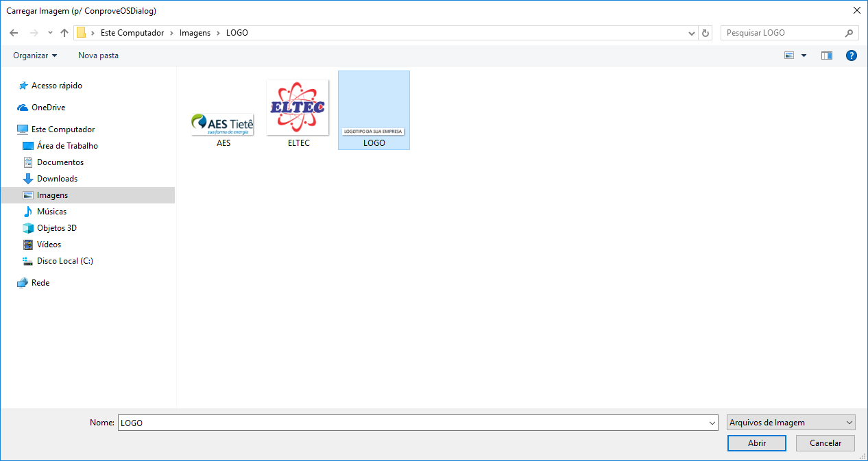The height and width of the screenshot is (461, 868).
Task: Click the Downloads arrow icon
Action: 28,179
